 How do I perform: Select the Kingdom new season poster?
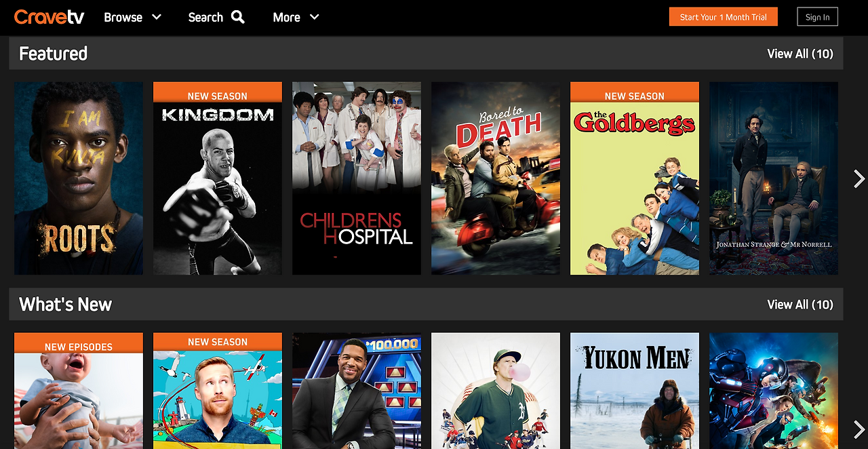218,178
